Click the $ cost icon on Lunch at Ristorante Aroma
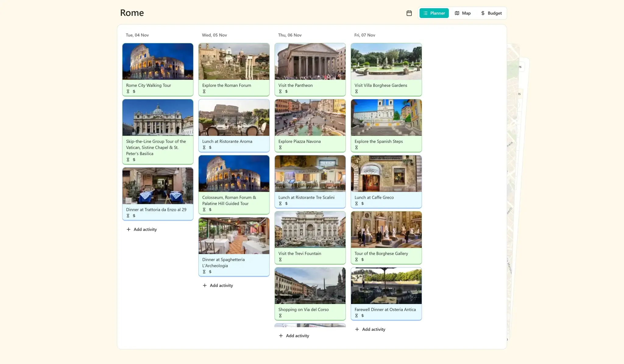The image size is (624, 364). tap(210, 147)
